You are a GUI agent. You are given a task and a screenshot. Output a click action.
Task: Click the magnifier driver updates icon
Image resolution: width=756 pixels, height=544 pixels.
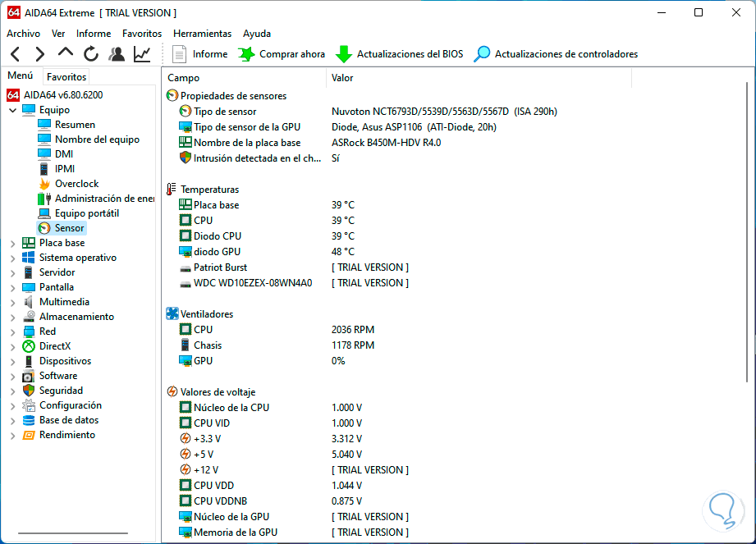[482, 54]
